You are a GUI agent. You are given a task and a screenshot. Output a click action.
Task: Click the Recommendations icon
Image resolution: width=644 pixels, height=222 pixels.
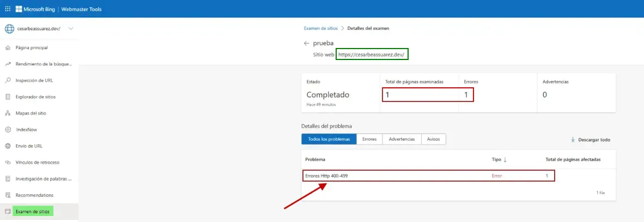pos(8,195)
